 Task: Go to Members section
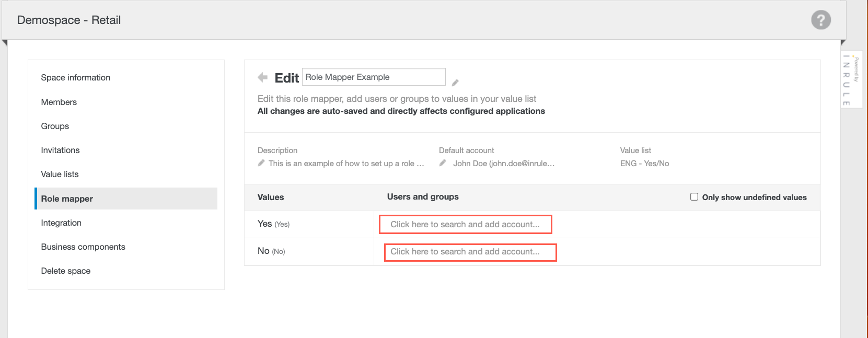tap(59, 102)
